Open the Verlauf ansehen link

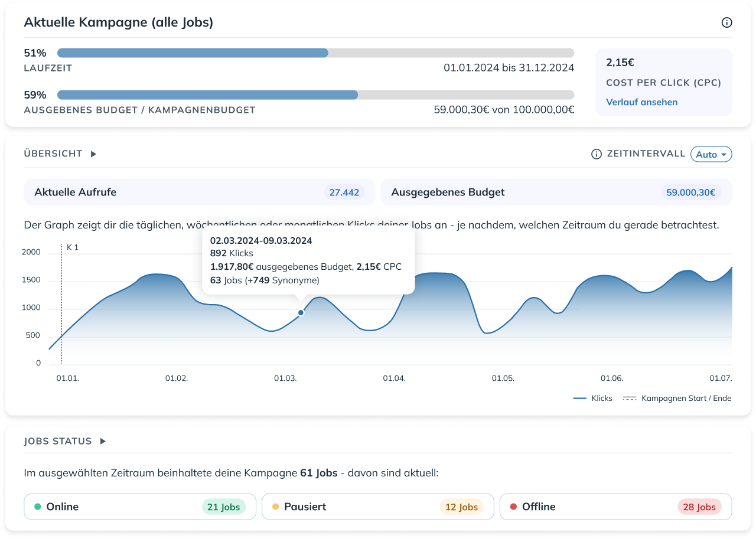pos(642,102)
